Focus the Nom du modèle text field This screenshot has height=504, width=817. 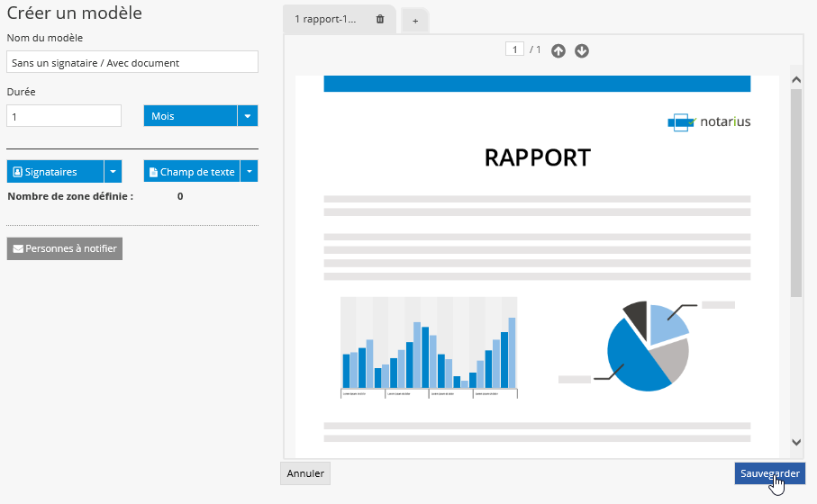pyautogui.click(x=132, y=62)
